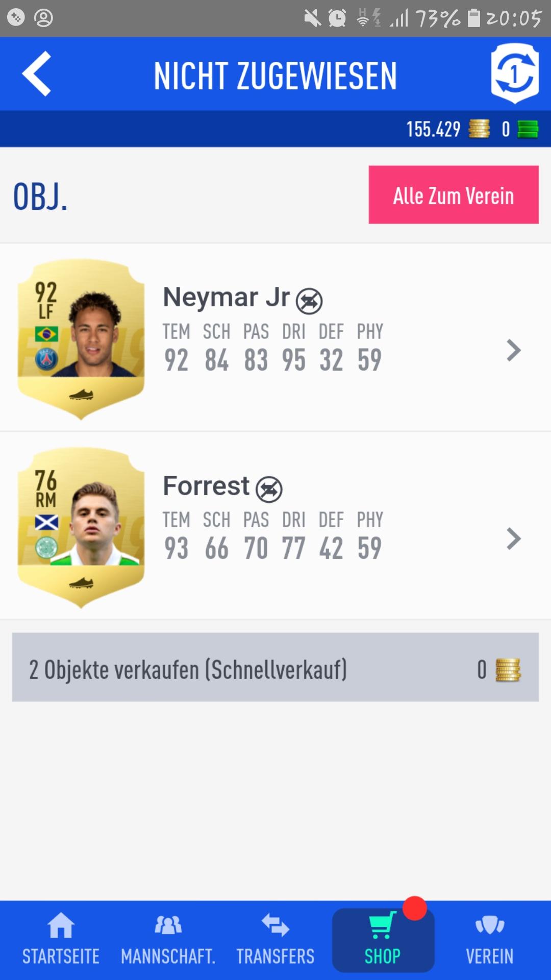The width and height of the screenshot is (551, 980).
Task: Tap untradeable icon next to Forrest
Action: click(269, 489)
